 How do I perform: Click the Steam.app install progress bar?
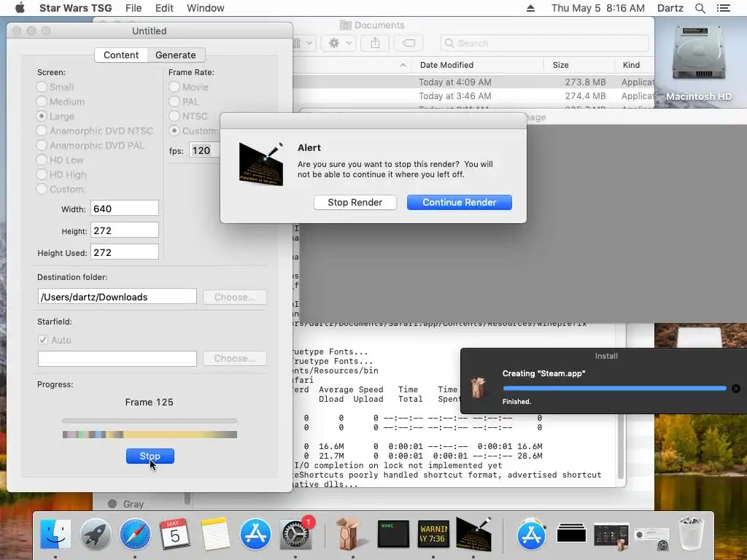614,389
